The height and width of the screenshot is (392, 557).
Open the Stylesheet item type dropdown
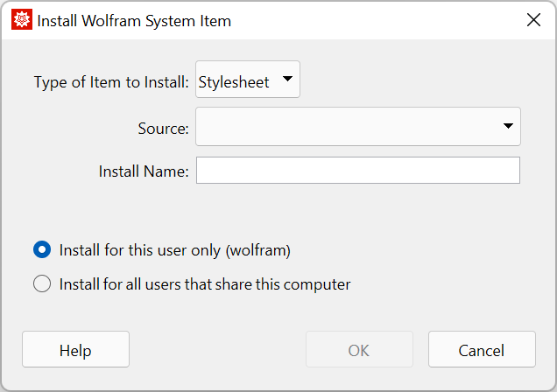248,82
